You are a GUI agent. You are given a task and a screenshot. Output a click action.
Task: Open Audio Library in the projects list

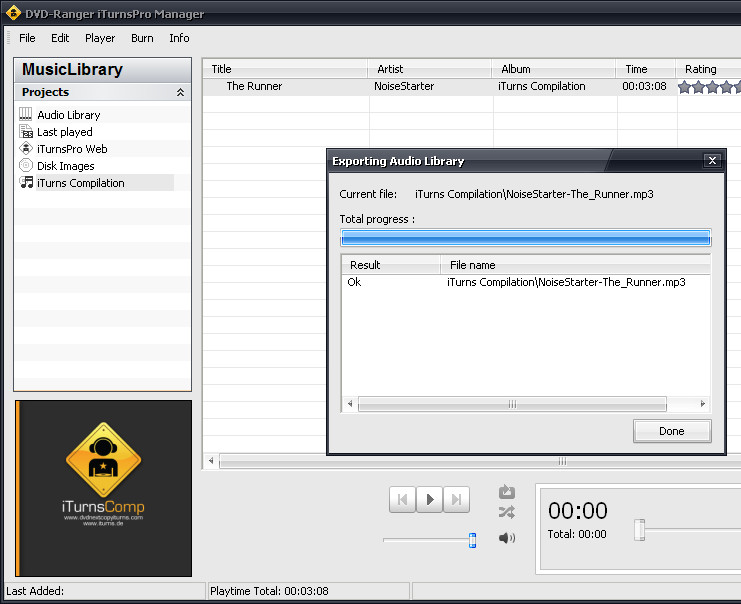pos(68,115)
